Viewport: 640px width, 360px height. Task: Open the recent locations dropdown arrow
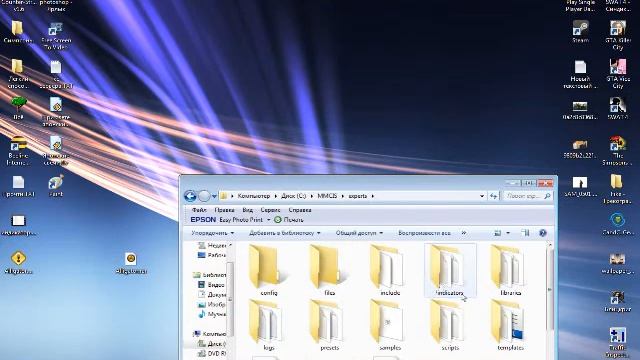(x=214, y=196)
